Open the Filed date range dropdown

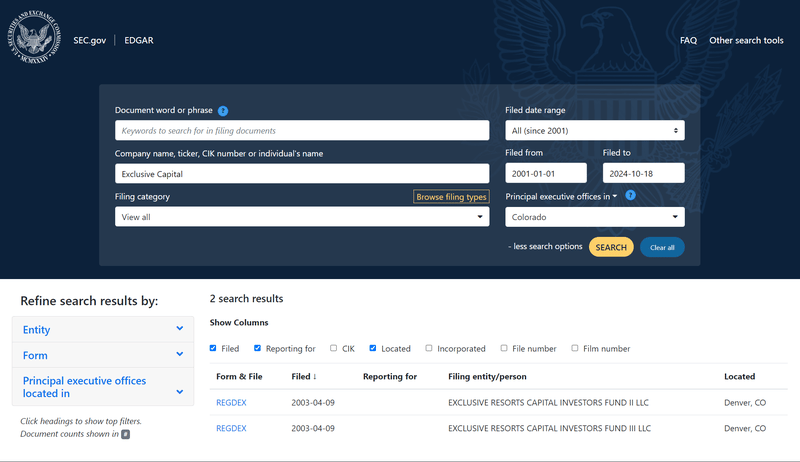(595, 131)
